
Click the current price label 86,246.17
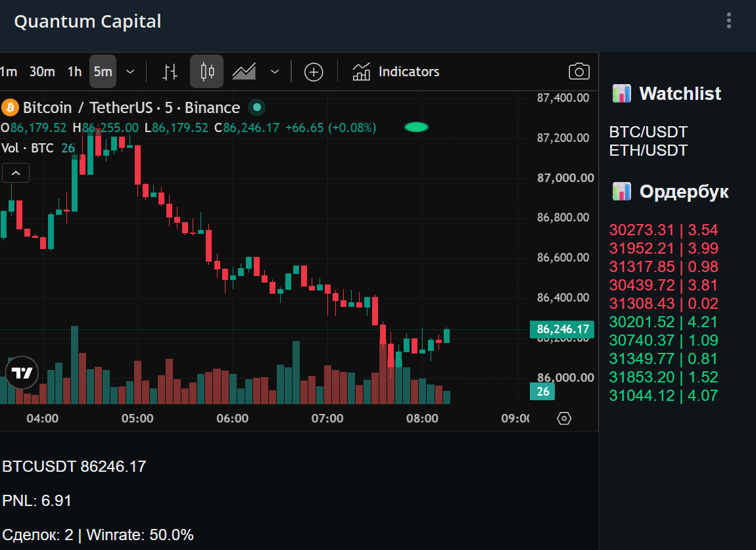(562, 329)
